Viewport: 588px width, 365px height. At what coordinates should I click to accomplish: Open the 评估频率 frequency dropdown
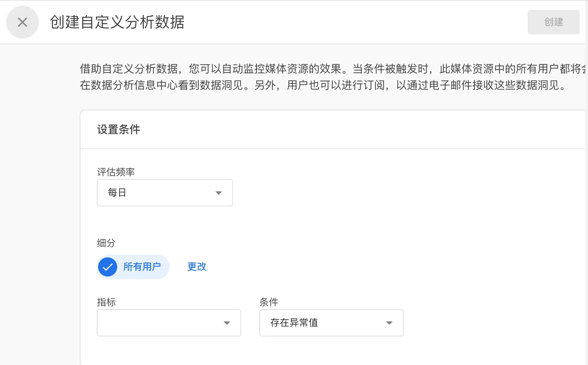165,193
